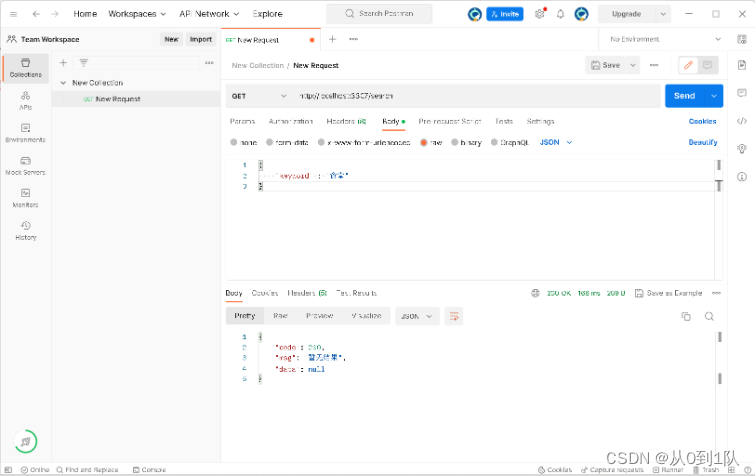Screen dimensions: 755x476
Task: Open the notifications bell
Action: coord(560,14)
